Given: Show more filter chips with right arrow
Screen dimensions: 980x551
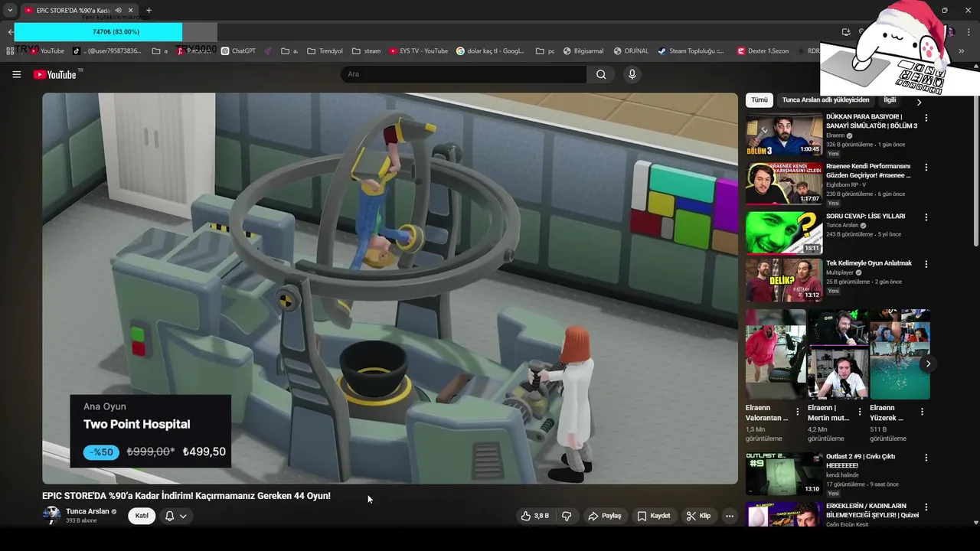Looking at the screenshot, I should click(x=919, y=102).
